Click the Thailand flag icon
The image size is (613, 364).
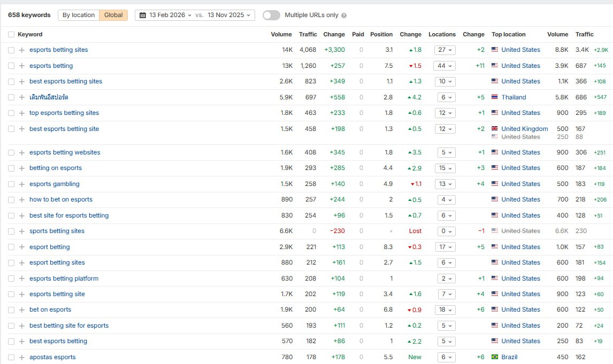[x=495, y=97]
